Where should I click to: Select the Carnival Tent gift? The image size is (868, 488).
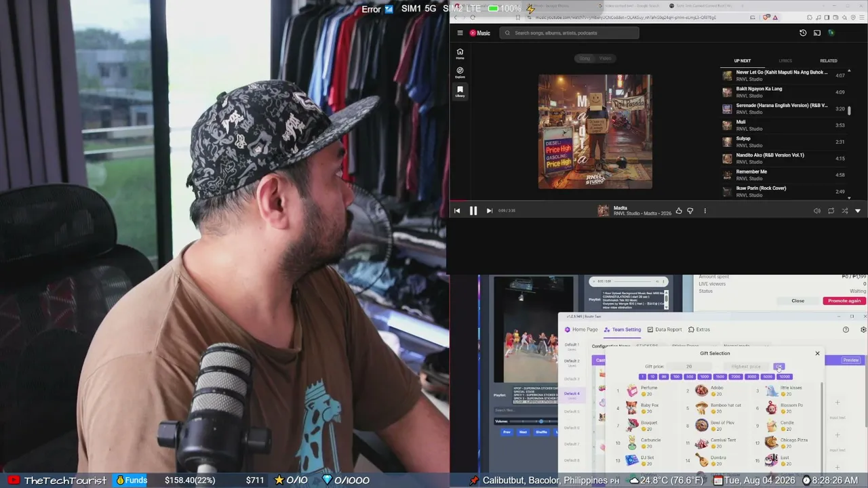pyautogui.click(x=716, y=443)
